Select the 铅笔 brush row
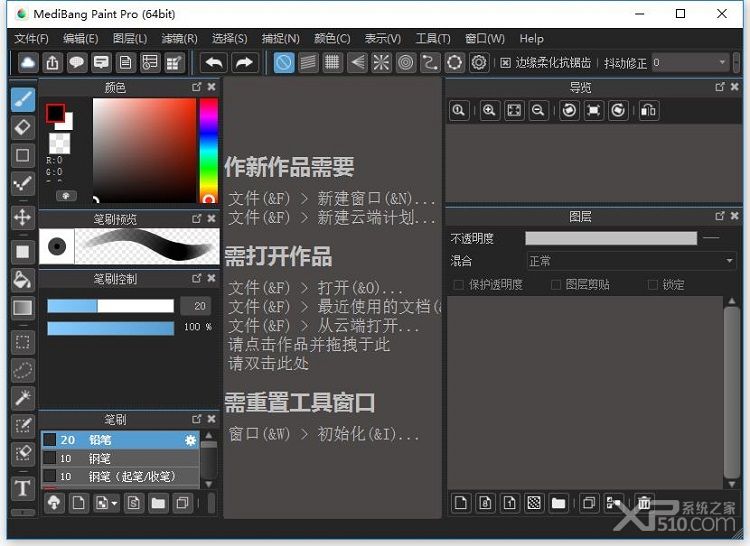 120,440
